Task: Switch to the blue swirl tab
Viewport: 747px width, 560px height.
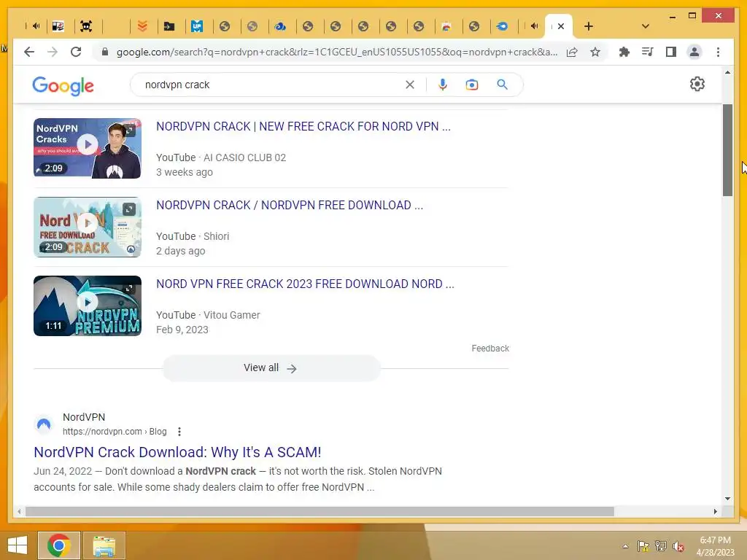Action: (502, 26)
